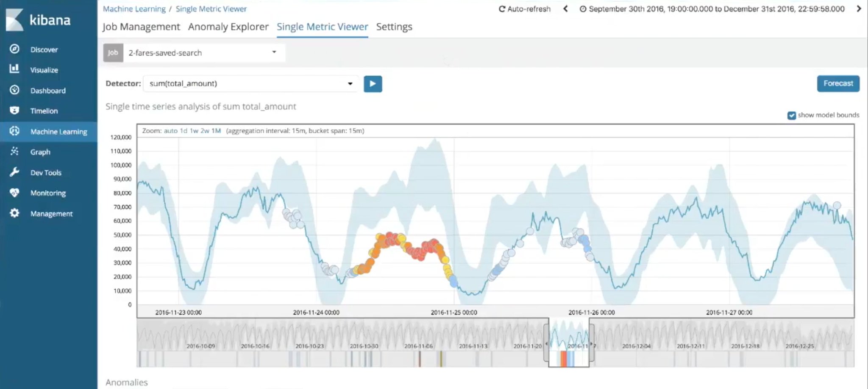Click the blue play button beside Detector
Screen dimensions: 868x389
coord(373,84)
